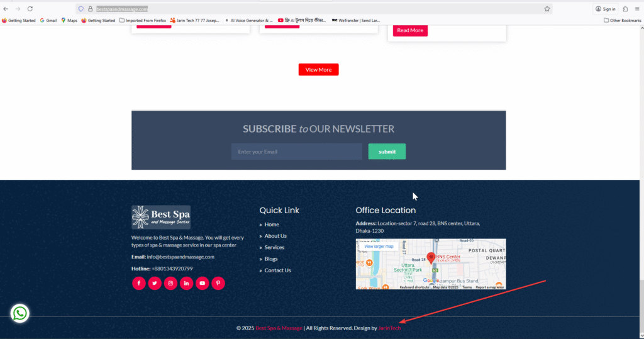Screen dimensions: 644x339
Task: Bookmark page with the star icon
Action: [547, 9]
